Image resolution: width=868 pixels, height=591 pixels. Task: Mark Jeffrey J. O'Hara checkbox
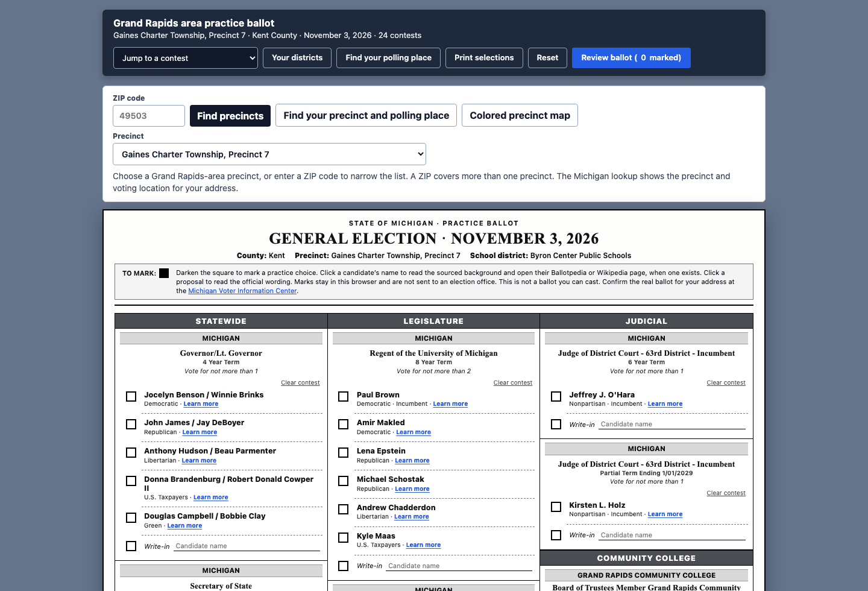[556, 396]
